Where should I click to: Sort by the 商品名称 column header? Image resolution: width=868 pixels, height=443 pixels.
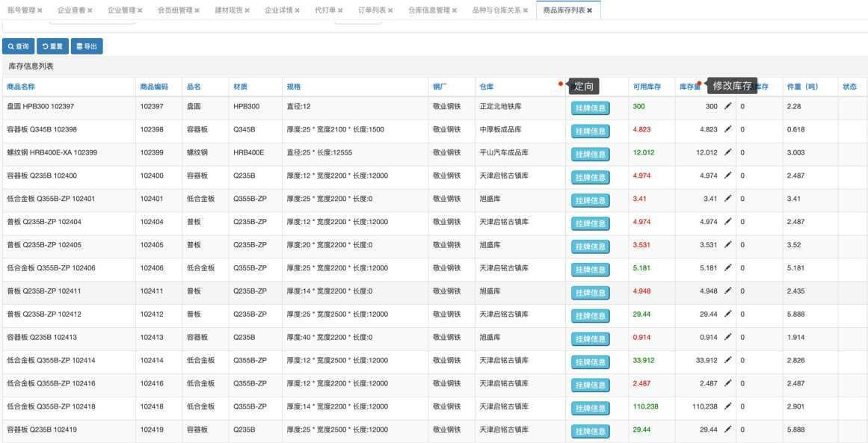coord(21,87)
